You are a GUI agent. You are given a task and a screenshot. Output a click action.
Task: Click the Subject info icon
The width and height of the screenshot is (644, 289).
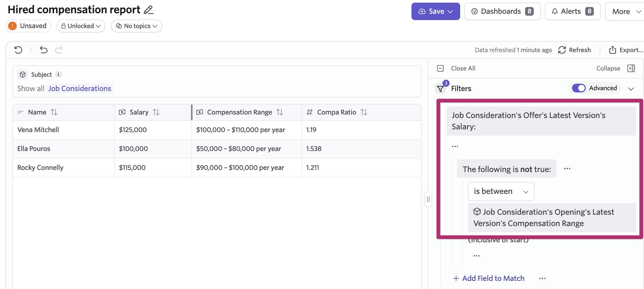pos(58,74)
